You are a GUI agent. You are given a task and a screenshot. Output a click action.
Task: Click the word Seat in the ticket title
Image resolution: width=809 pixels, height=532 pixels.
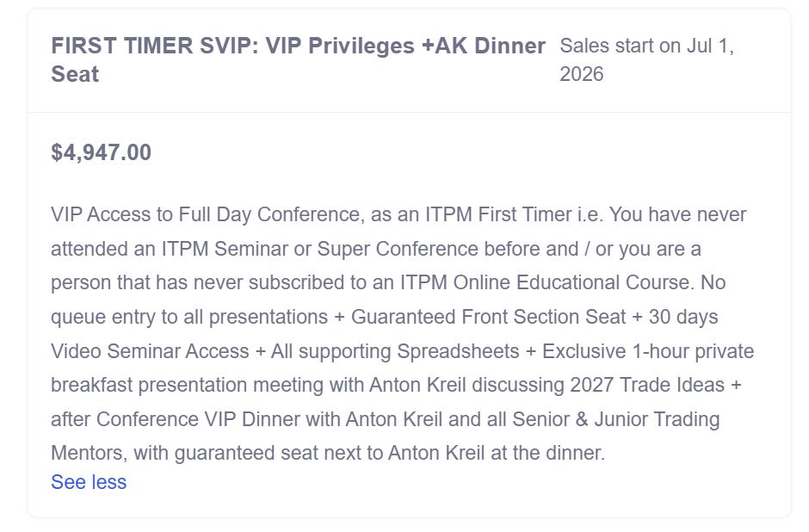(x=75, y=74)
